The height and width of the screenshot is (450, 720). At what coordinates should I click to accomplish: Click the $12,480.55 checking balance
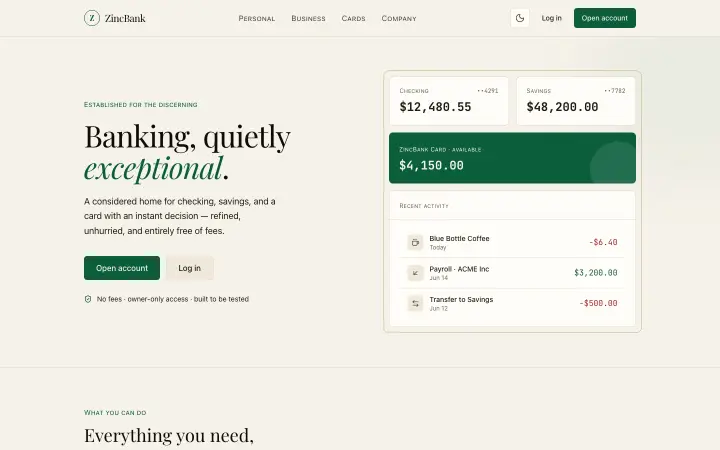click(435, 107)
